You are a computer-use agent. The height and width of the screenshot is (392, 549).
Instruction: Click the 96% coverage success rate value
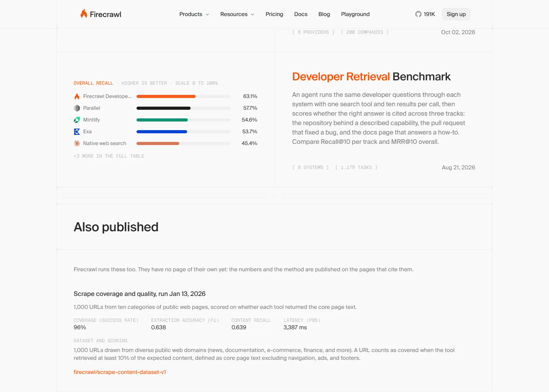80,327
